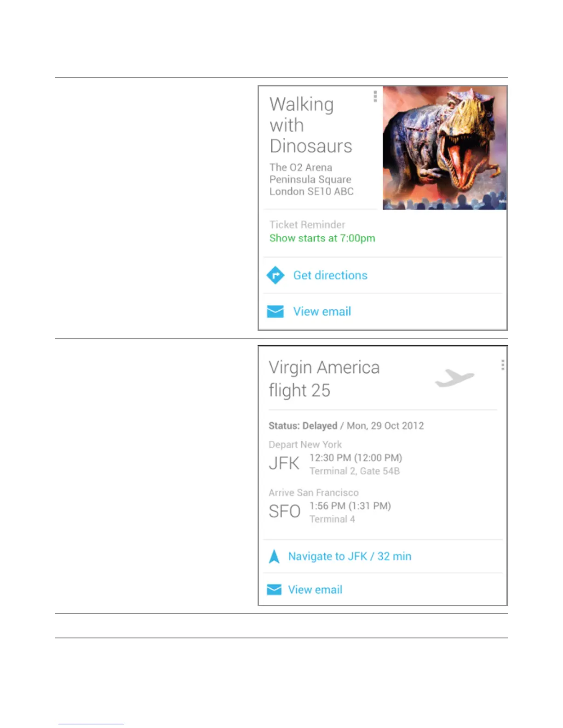This screenshot has width=563, height=728.
Task: Click the blue underlined link at page bottom
Action: coord(91,723)
